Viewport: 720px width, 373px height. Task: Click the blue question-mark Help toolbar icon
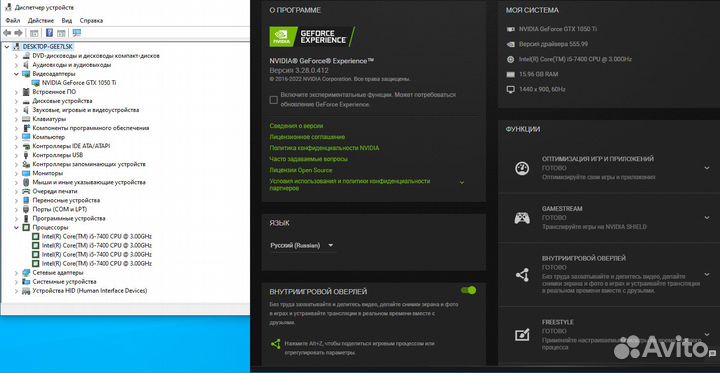point(49,33)
